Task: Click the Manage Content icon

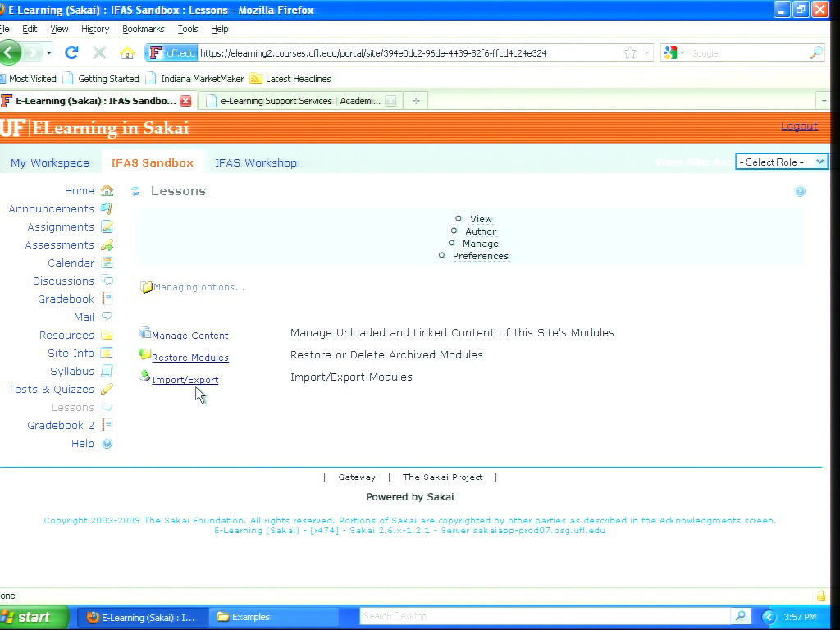Action: [145, 333]
